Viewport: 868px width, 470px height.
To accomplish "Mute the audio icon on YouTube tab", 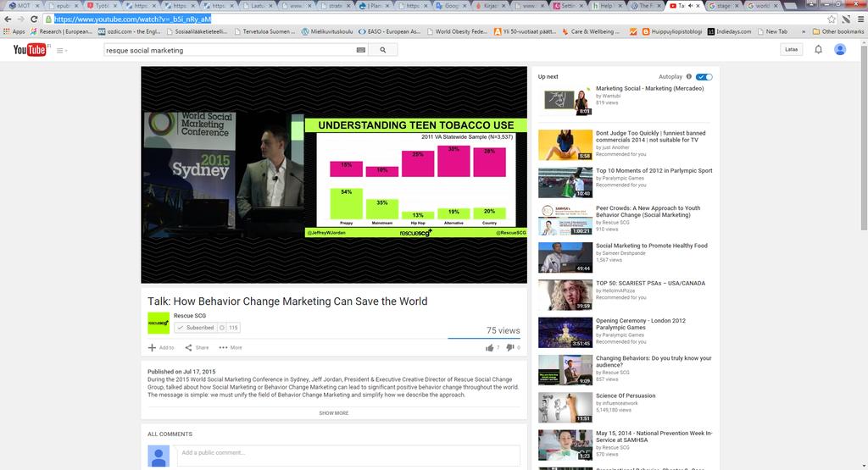I will [690, 6].
